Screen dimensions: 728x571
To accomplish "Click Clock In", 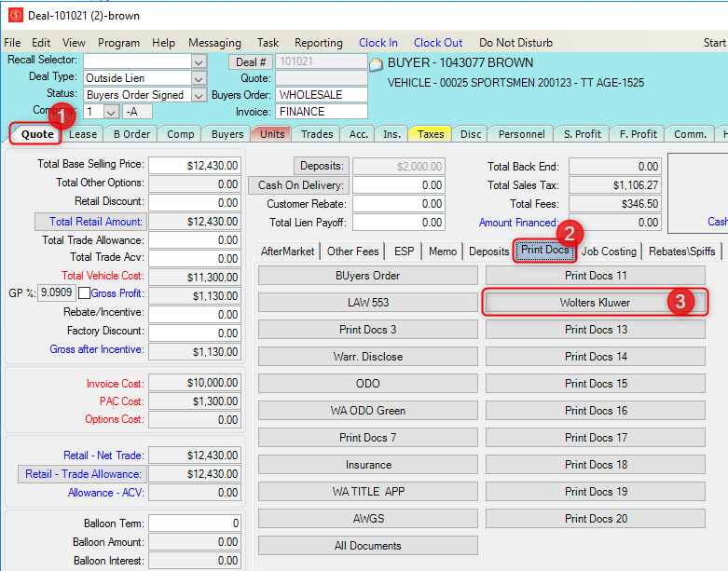I will (x=378, y=43).
